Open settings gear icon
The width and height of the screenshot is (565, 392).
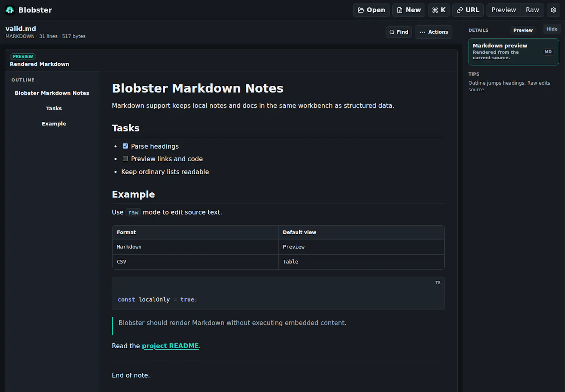(x=553, y=10)
